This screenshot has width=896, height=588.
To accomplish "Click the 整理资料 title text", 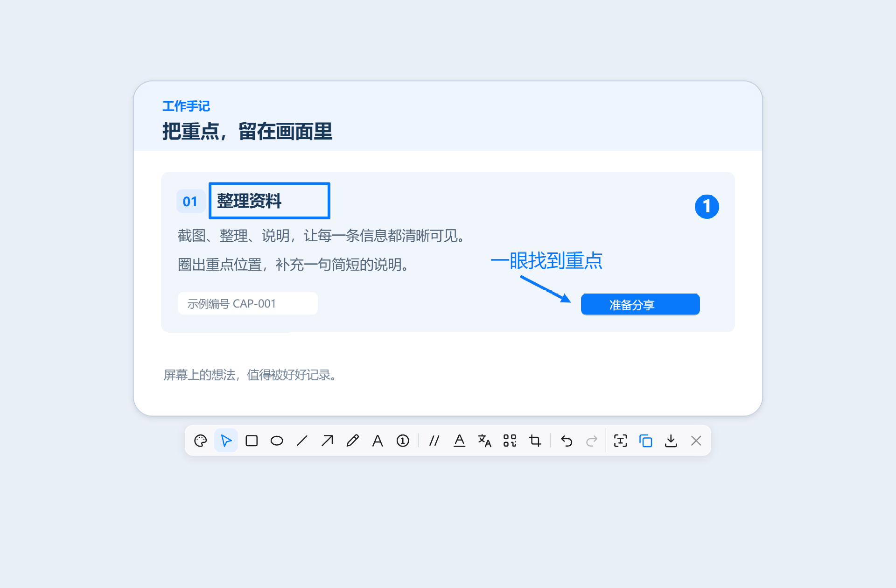I will click(x=249, y=201).
